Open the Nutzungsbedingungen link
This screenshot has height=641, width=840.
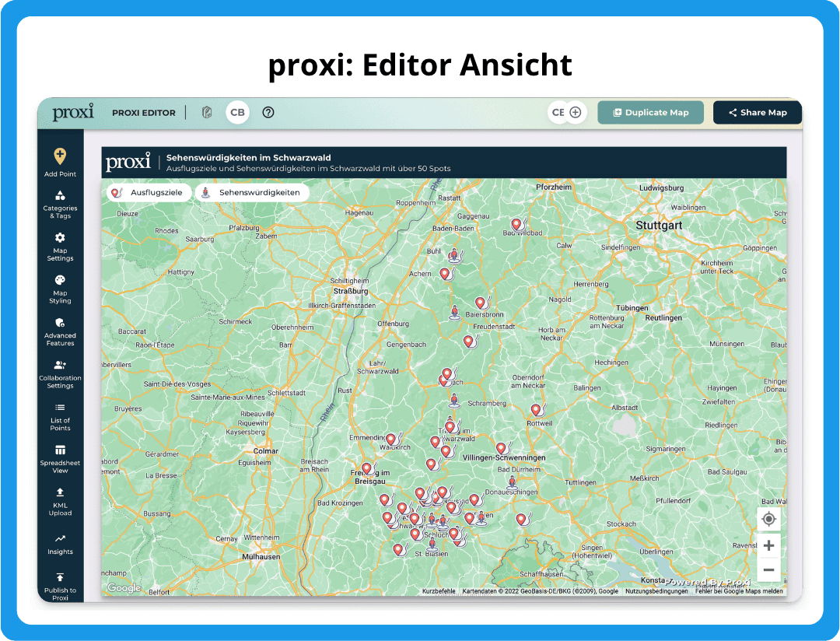[x=656, y=591]
